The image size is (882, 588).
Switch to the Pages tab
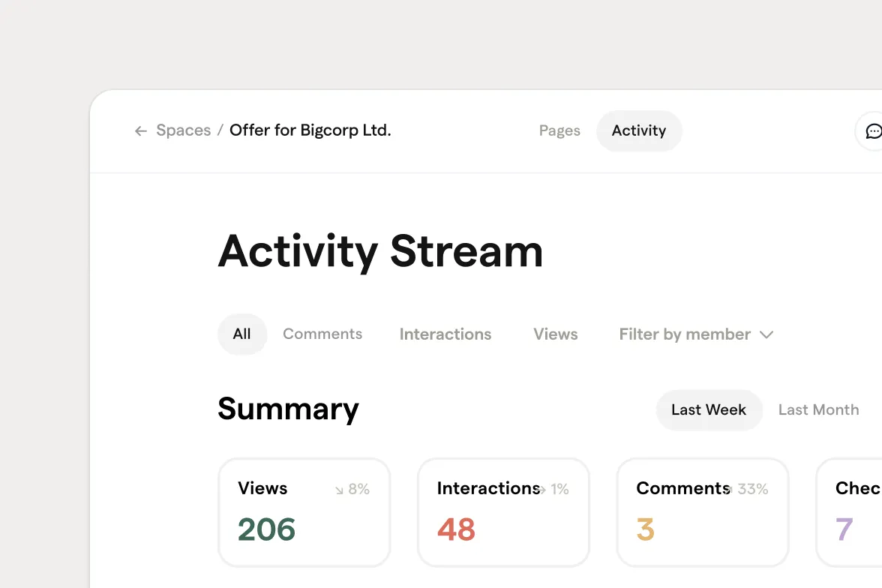coord(559,130)
